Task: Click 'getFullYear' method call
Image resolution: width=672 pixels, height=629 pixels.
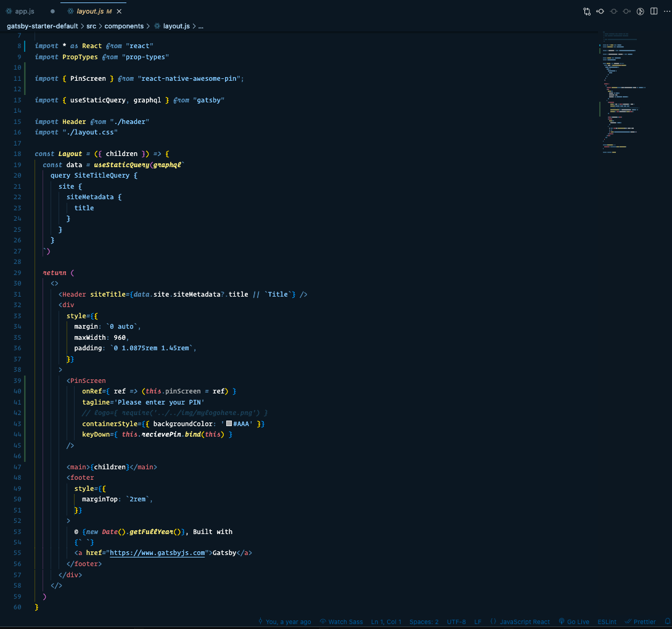Action: click(151, 532)
